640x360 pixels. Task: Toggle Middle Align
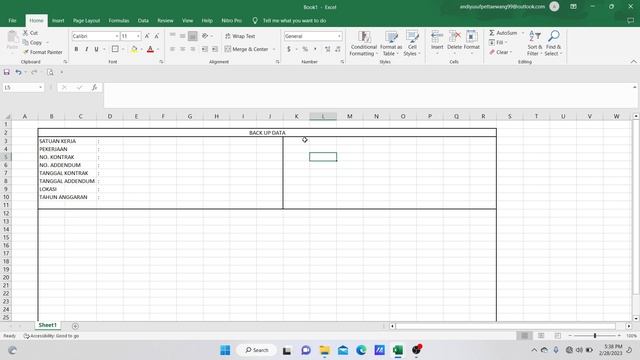pos(182,36)
